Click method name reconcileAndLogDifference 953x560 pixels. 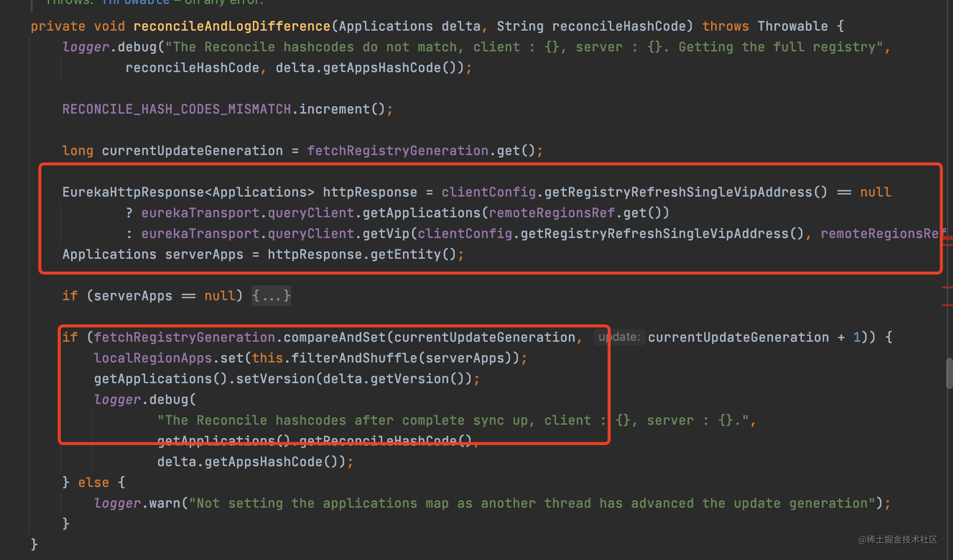click(232, 26)
